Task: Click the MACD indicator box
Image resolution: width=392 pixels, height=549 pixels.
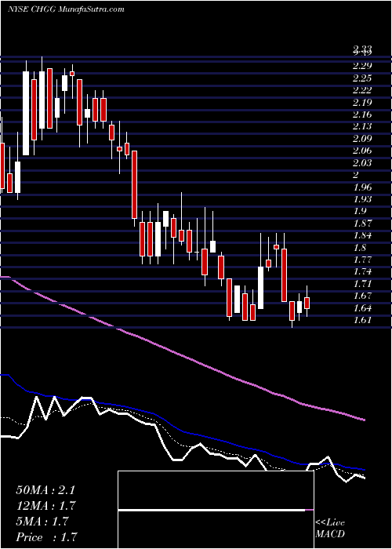Action: (x=216, y=510)
